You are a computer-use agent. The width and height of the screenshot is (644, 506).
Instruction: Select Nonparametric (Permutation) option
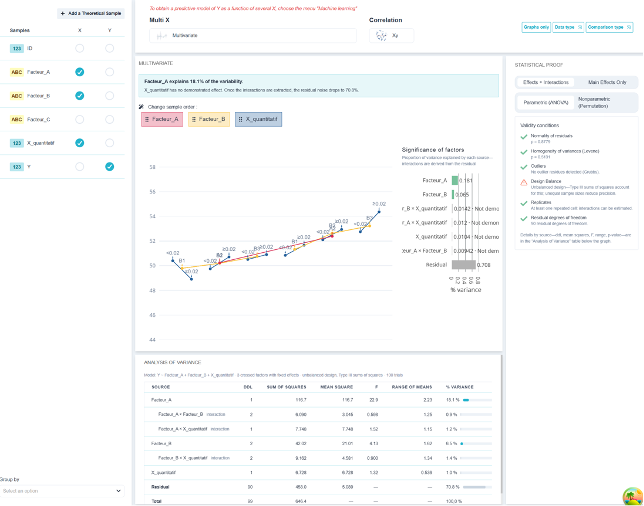(594, 103)
